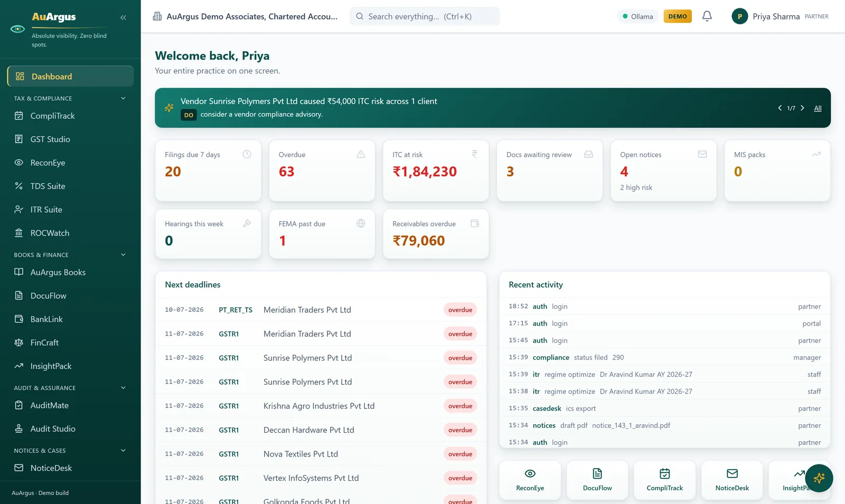
Task: Click the Priya Sharma avatar icon
Action: click(739, 16)
